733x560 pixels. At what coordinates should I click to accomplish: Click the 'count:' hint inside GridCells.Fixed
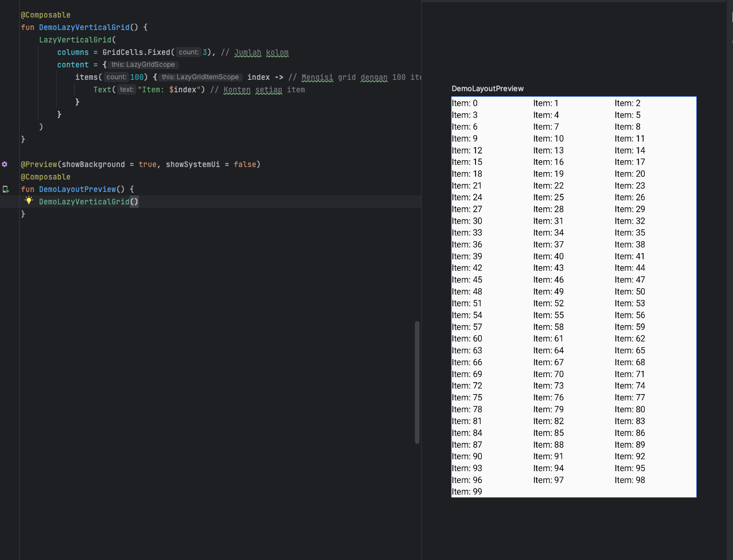coord(188,52)
